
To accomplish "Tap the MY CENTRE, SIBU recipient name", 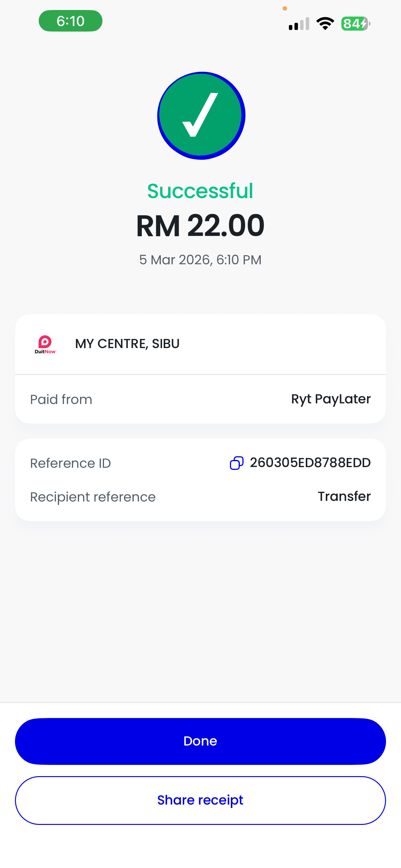I will click(127, 344).
